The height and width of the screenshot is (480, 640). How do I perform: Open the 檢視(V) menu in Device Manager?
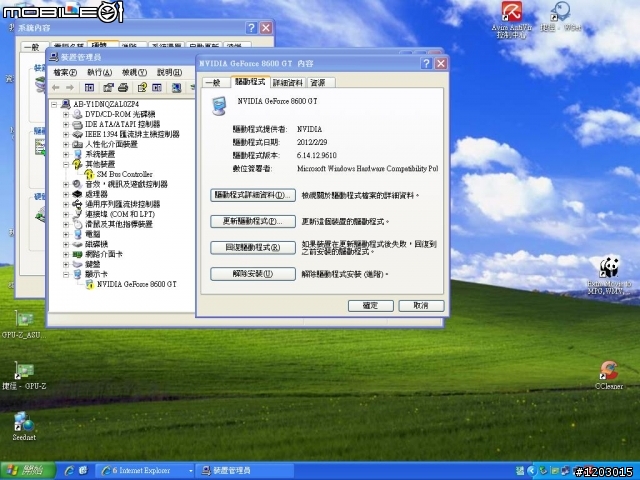click(134, 72)
